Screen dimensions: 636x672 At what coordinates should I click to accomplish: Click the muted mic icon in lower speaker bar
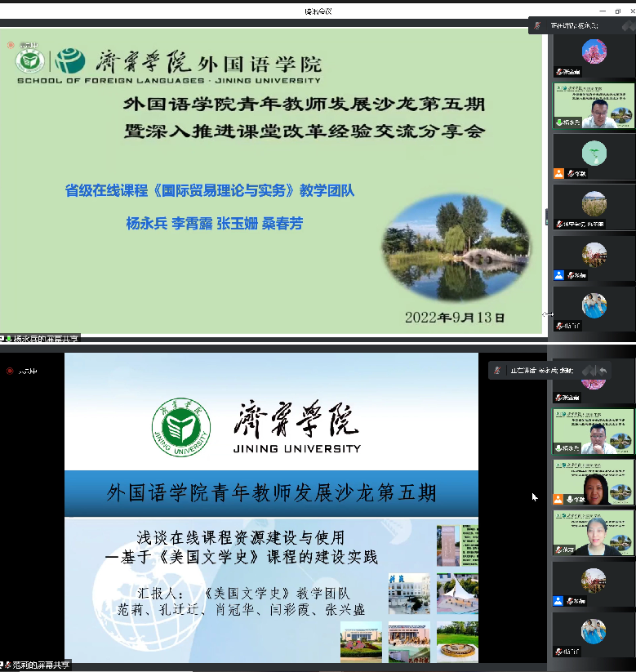coord(497,371)
